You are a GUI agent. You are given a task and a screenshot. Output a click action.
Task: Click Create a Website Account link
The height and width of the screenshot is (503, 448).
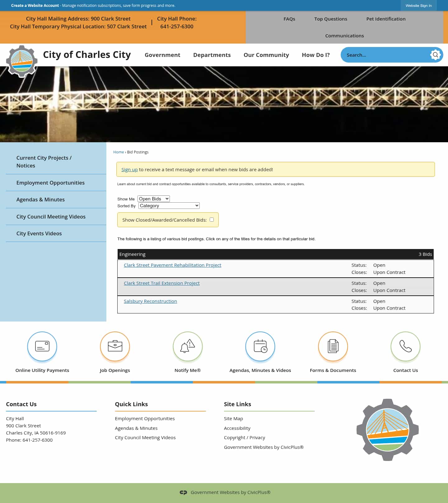(35, 6)
